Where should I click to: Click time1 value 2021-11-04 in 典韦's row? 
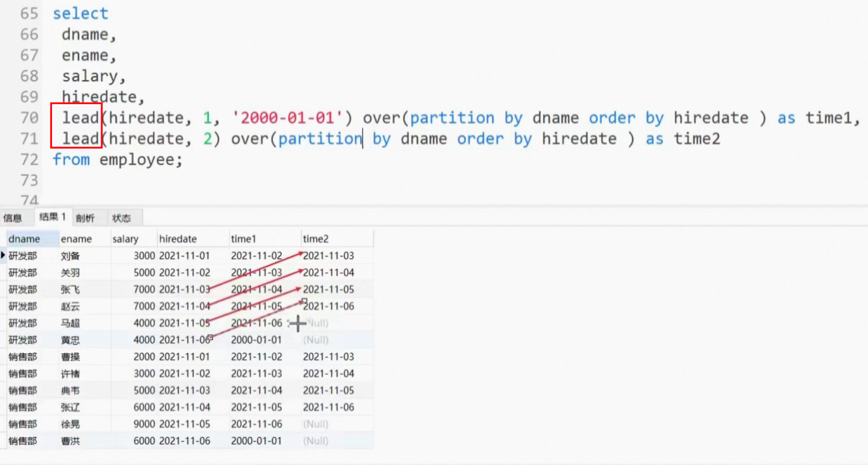coord(256,390)
